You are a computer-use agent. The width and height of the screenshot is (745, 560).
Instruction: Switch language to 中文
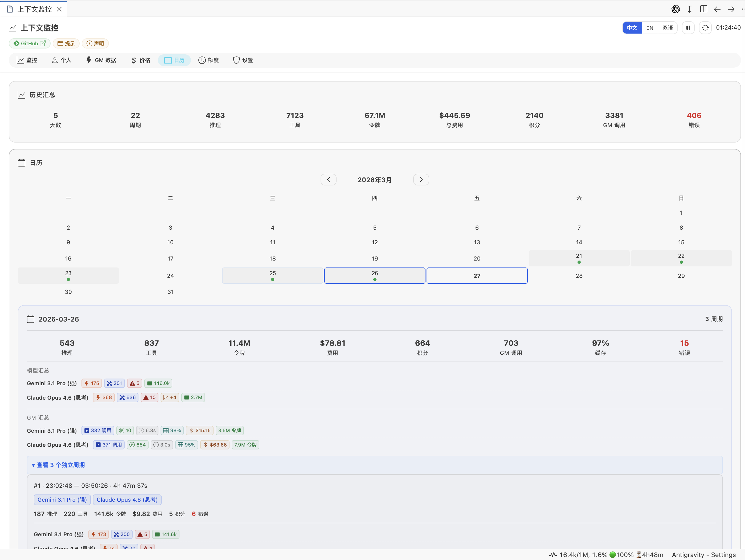coord(632,28)
